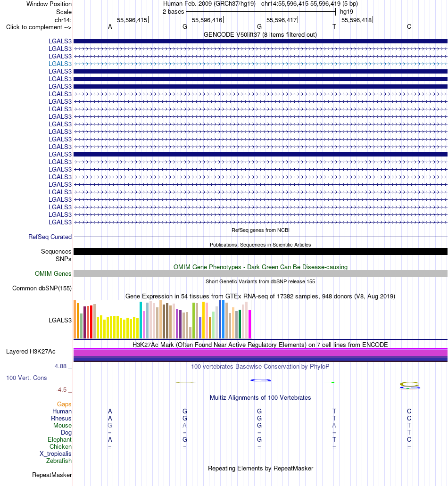
Task: Click the black Publications Sequences bar
Action: point(260,251)
